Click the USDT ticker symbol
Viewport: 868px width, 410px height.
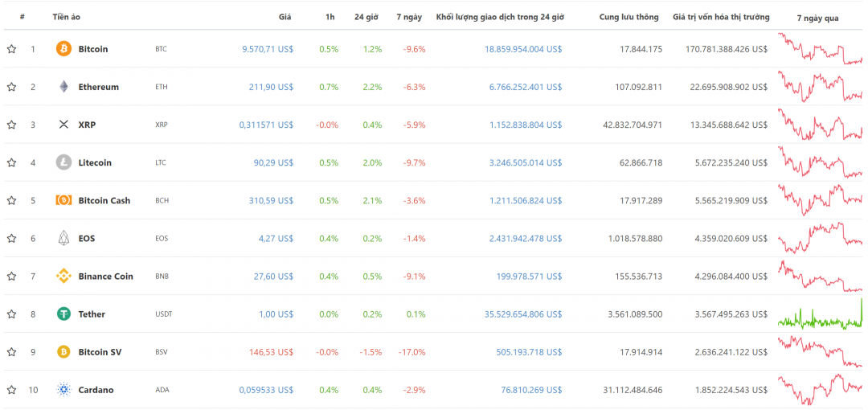[164, 314]
